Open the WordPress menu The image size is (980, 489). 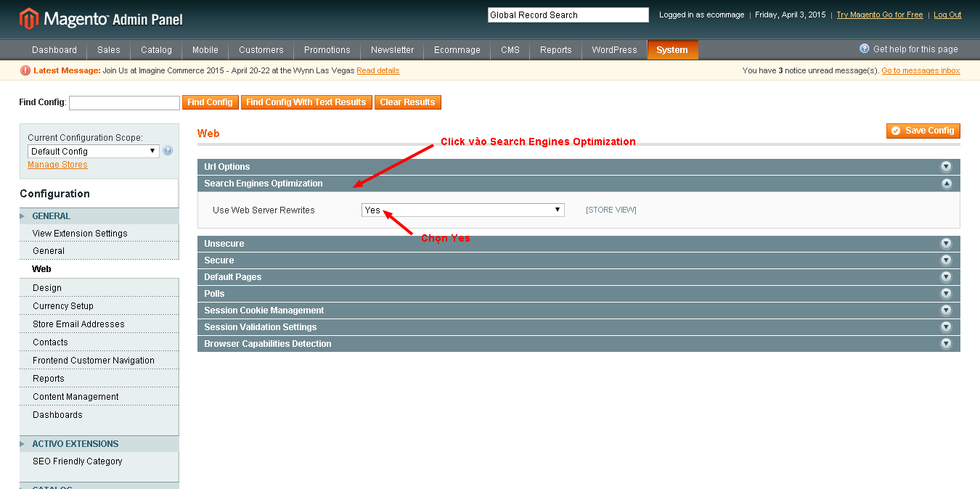(614, 50)
